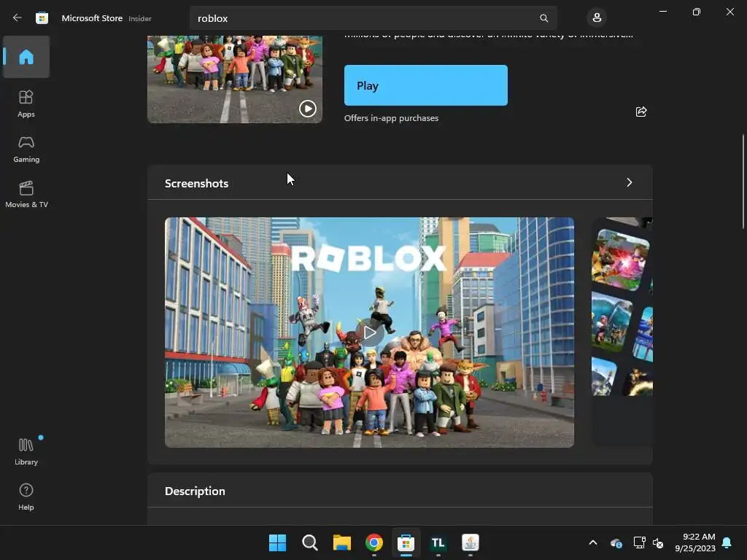
Task: Click the search magnifier in search box
Action: click(544, 18)
